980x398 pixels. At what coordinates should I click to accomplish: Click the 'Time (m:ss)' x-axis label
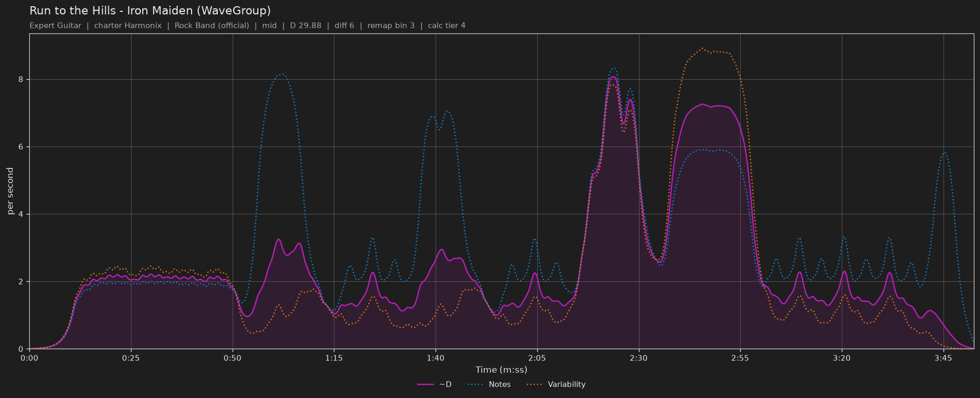(x=501, y=370)
